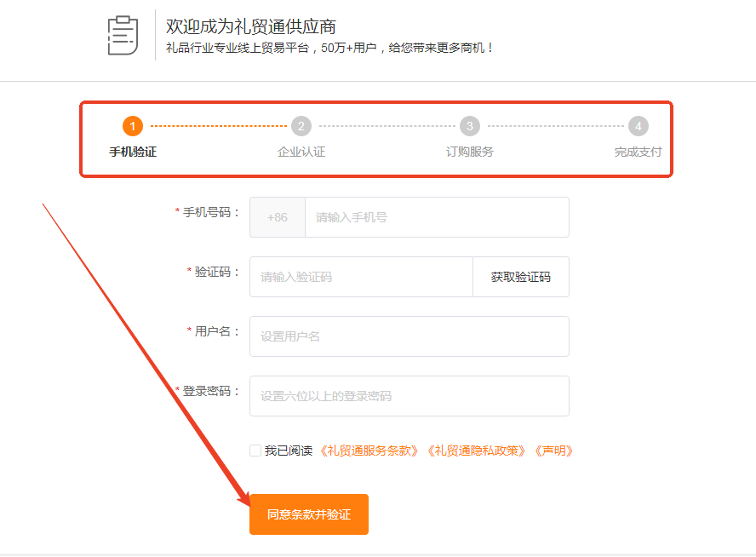The image size is (756, 557).
Task: Click the +86 country code box
Action: click(x=278, y=217)
